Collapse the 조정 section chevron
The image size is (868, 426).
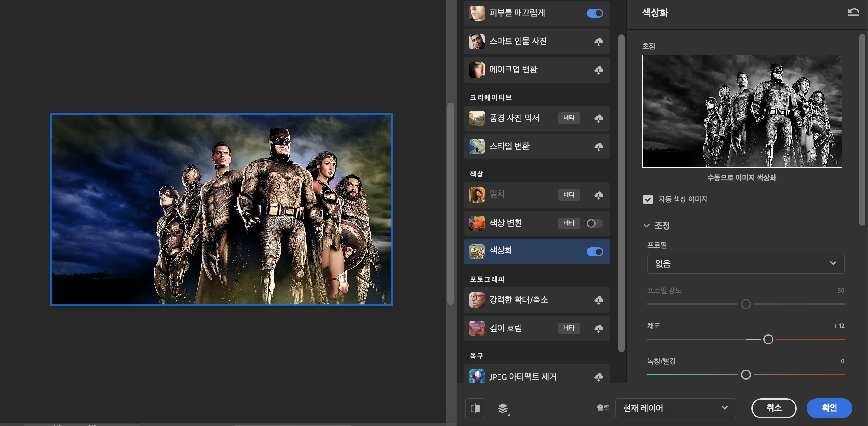click(646, 226)
